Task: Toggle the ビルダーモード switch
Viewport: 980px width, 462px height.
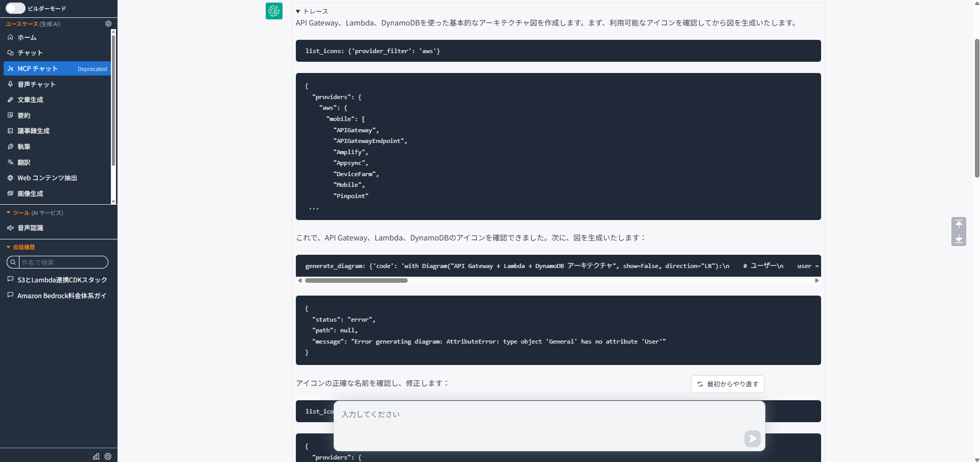Action: 15,8
